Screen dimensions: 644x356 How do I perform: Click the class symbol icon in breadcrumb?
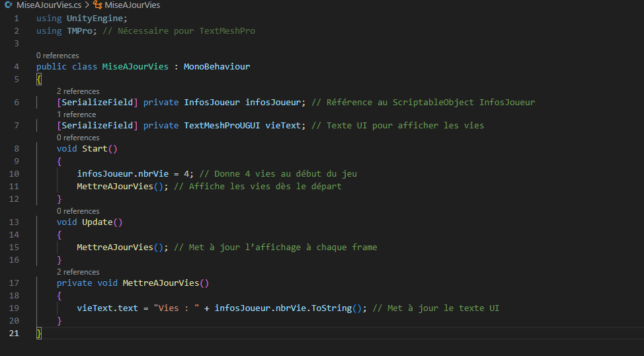[97, 5]
